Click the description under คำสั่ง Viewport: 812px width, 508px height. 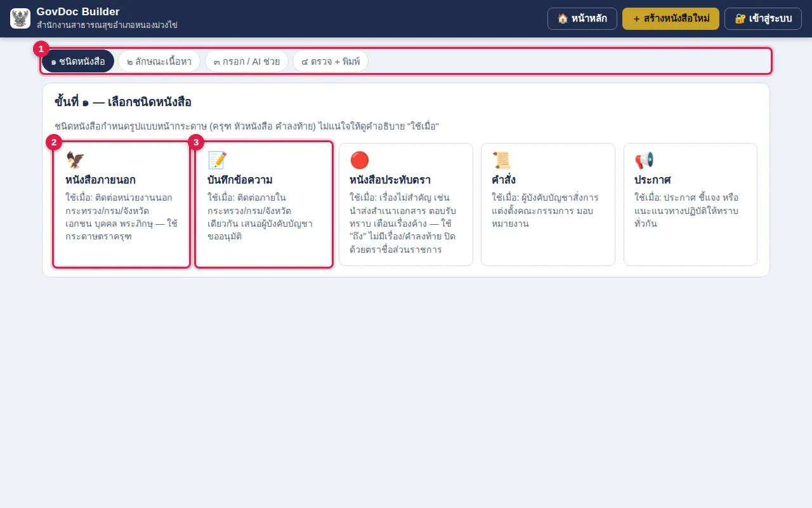545,210
